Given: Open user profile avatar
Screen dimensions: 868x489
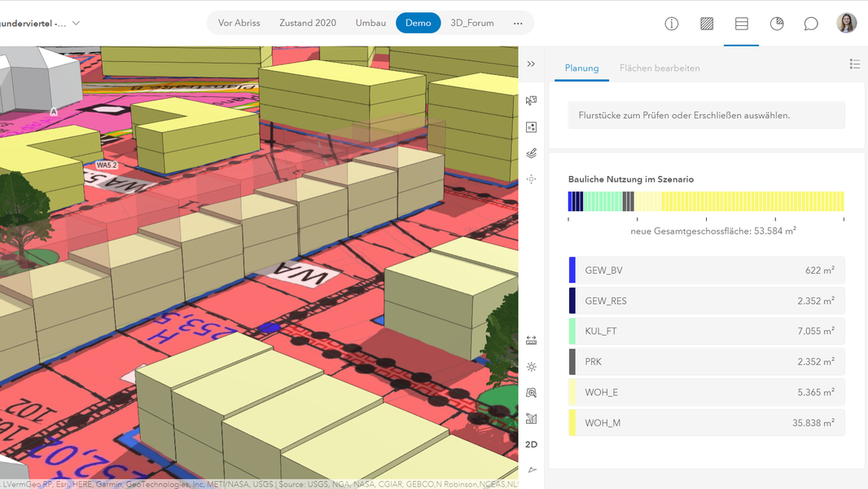Looking at the screenshot, I should (x=846, y=23).
